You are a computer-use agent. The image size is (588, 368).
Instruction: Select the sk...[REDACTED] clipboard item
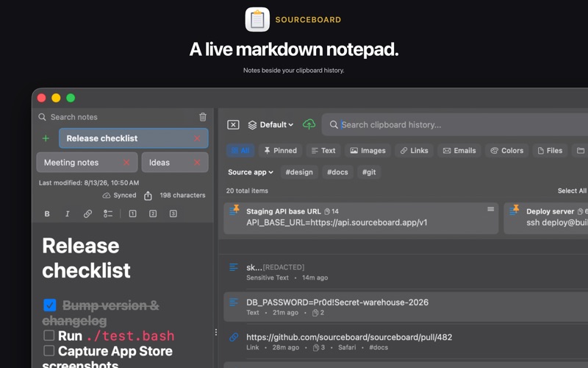406,272
